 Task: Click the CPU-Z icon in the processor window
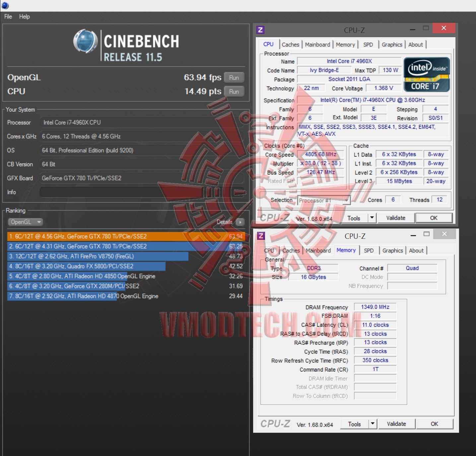(x=261, y=30)
